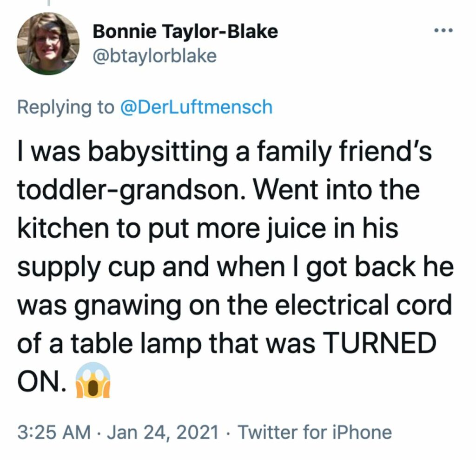
Task: Click the thread connector line above avatar
Action: [48, 3]
